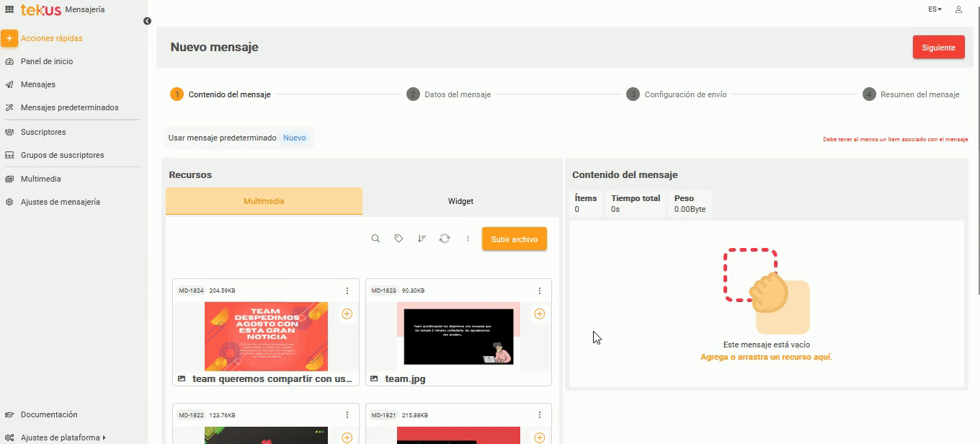980x444 pixels.
Task: Click the refresh resources icon
Action: [445, 239]
